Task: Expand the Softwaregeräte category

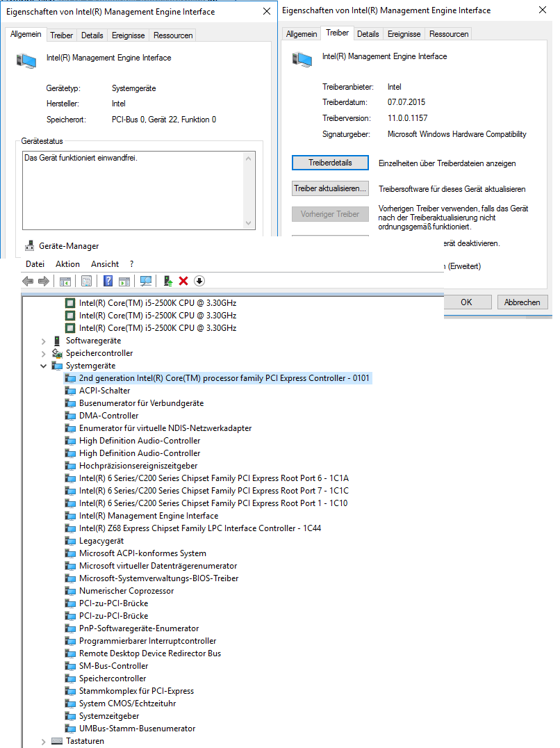Action: point(43,341)
